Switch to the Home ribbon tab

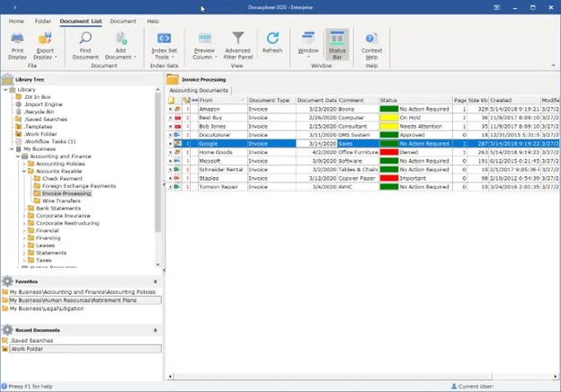pos(16,21)
